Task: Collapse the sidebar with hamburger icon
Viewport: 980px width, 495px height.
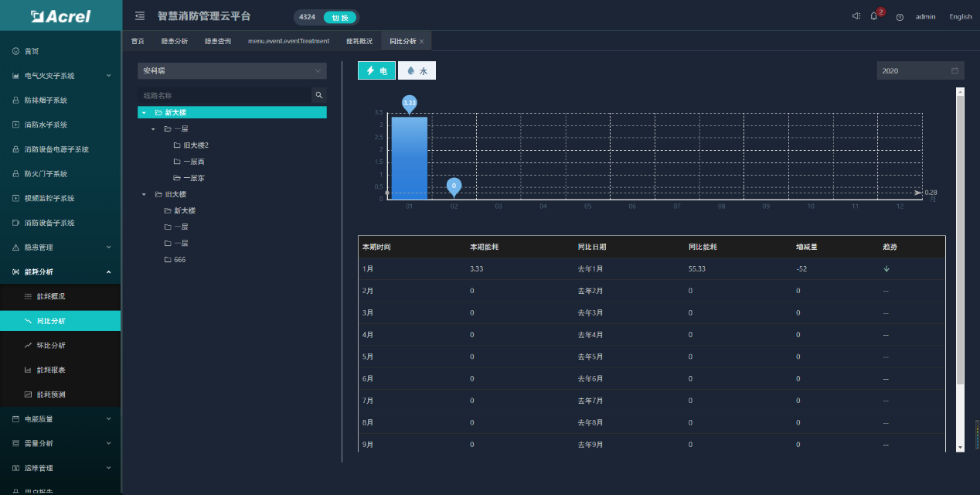Action: pos(140,16)
